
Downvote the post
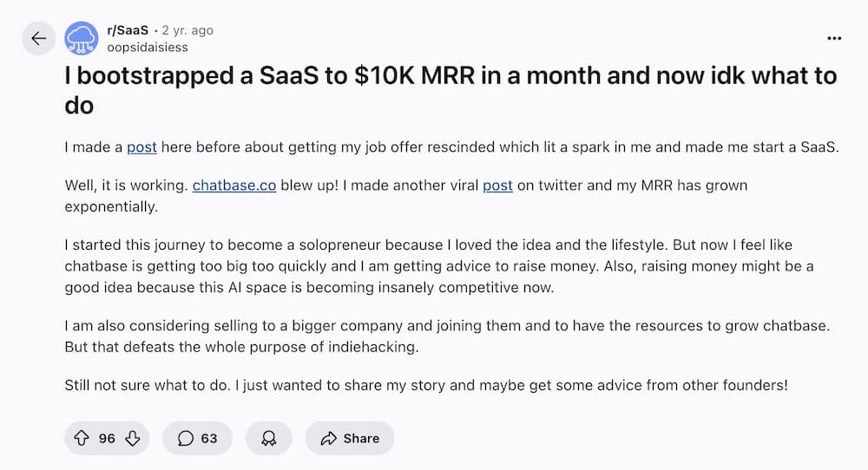[132, 438]
